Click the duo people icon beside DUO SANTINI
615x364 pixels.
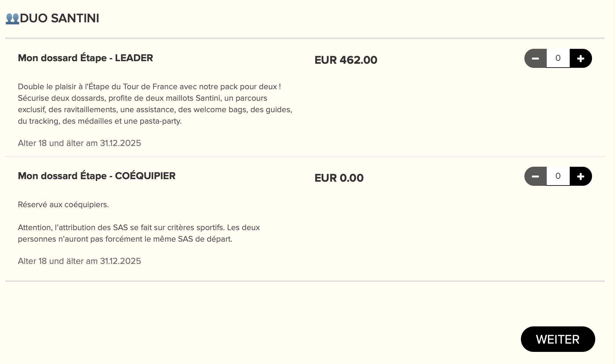[x=12, y=18]
